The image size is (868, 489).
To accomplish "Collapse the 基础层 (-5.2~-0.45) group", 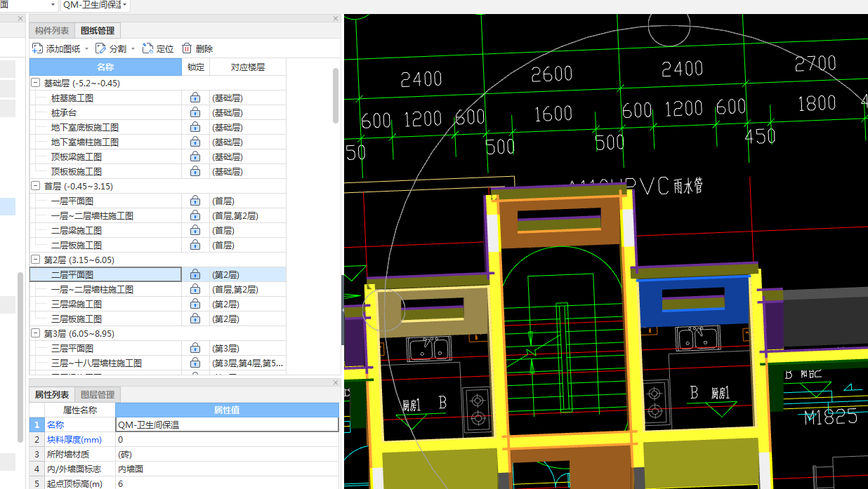I will pos(36,83).
